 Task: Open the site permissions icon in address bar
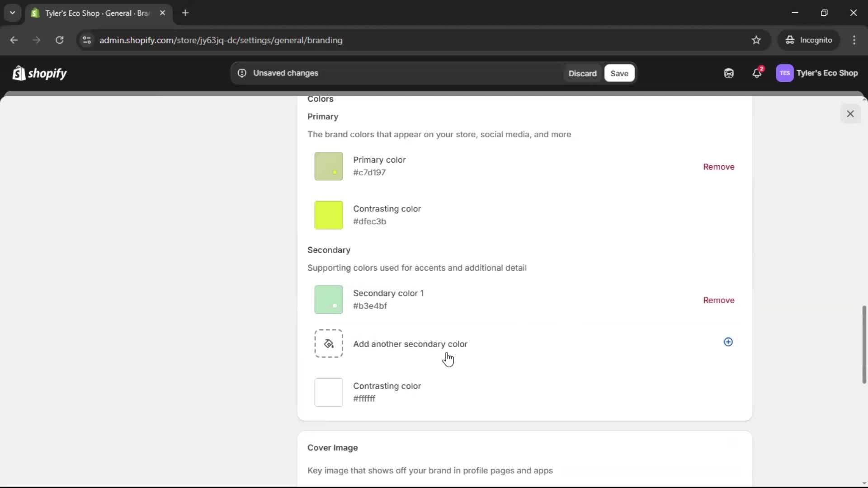coord(86,40)
